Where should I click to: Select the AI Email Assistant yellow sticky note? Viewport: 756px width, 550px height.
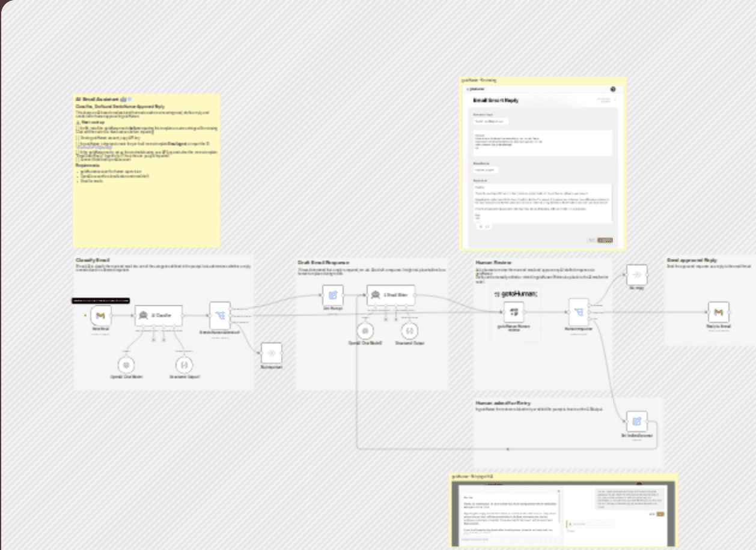[147, 171]
